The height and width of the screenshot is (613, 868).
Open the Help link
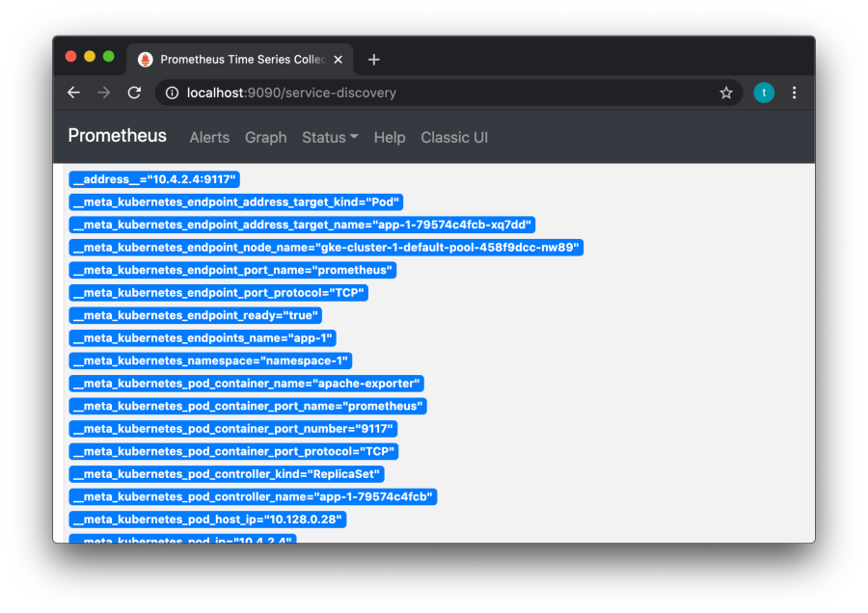[390, 138]
